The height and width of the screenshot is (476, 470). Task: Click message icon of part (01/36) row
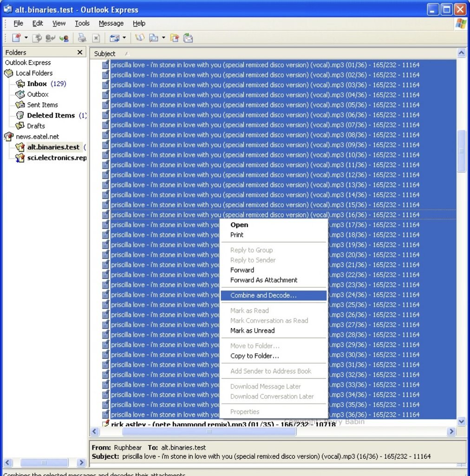(105, 65)
